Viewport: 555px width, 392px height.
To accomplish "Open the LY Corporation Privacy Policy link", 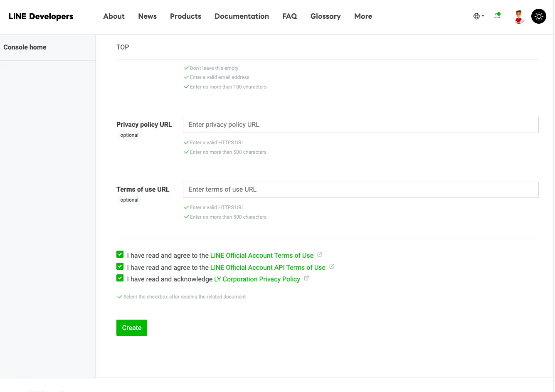I will pyautogui.click(x=257, y=279).
